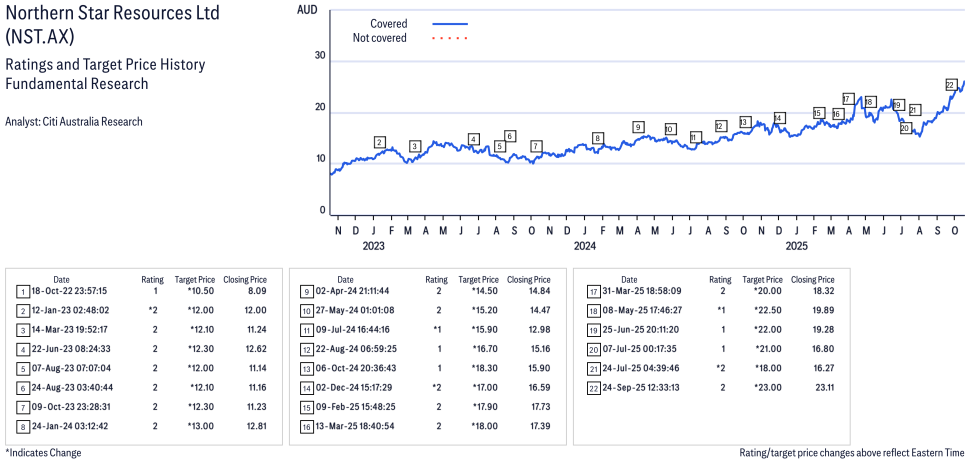Viewport: 975px width, 459px height.
Task: Select chart marker 7 on the graph
Action: pos(536,146)
